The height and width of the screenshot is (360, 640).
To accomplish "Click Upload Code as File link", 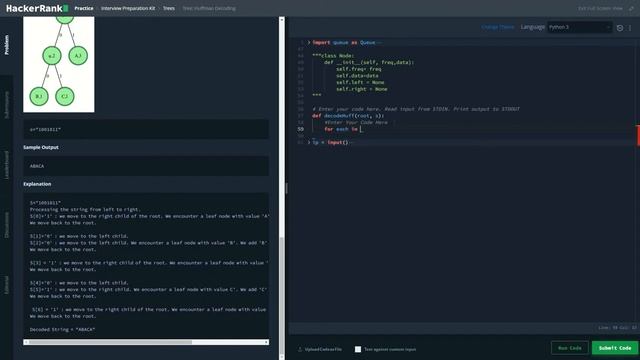I will pyautogui.click(x=323, y=349).
